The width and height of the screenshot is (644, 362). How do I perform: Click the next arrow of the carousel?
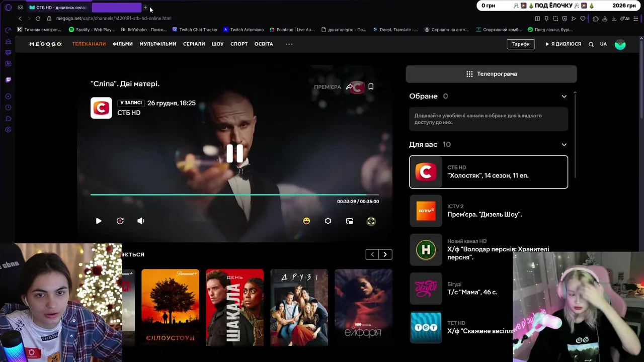pyautogui.click(x=385, y=254)
